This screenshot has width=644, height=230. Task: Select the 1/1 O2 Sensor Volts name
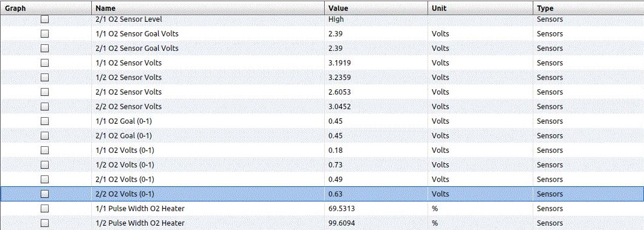(x=128, y=63)
